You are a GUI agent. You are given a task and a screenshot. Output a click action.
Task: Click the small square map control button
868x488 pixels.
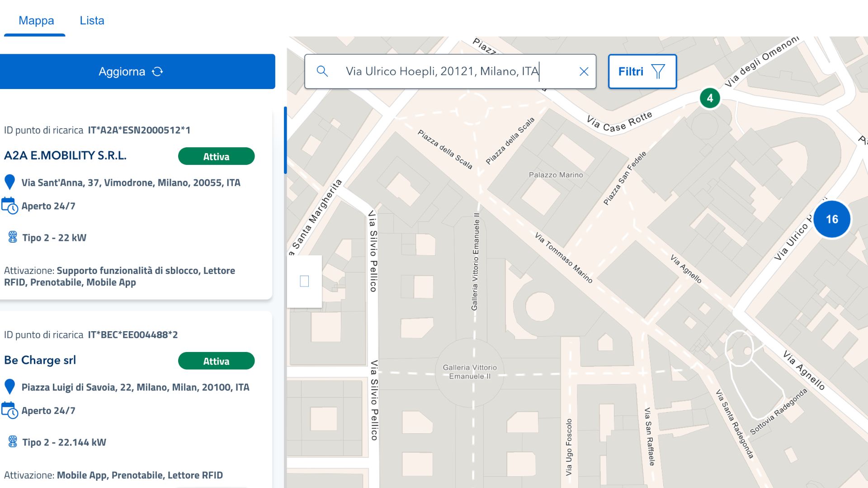pos(304,282)
